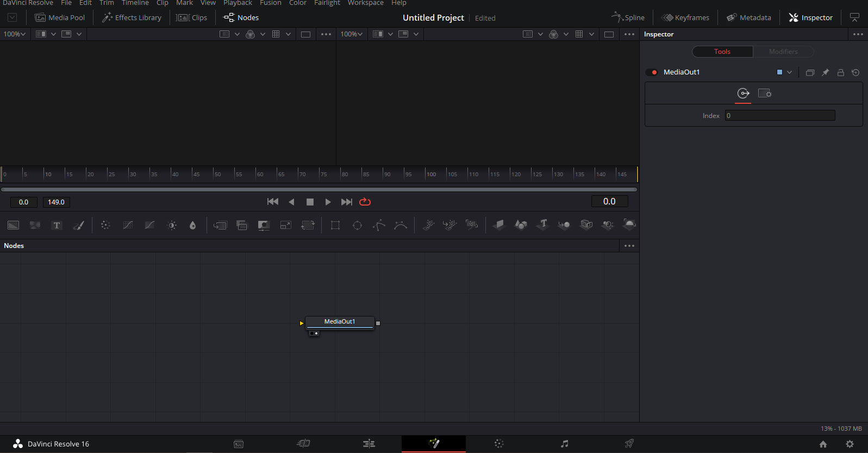Add an Ellipse mask from toolbar

pos(357,225)
